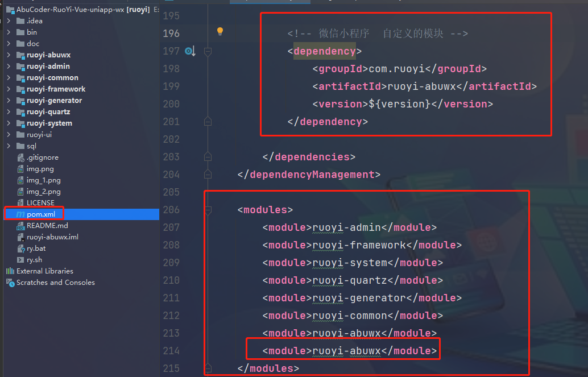This screenshot has height=377, width=588.
Task: Click the ruoyi-framework module folder icon
Action: [x=20, y=89]
